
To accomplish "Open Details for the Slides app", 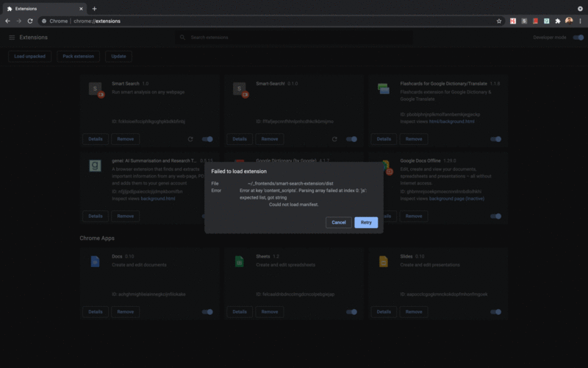I will [384, 311].
